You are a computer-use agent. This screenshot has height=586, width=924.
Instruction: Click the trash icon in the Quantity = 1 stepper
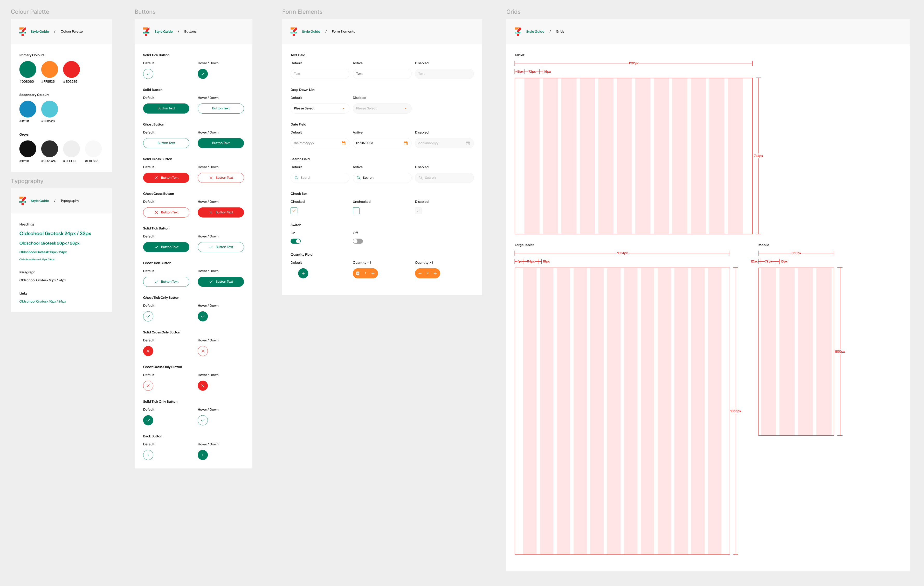point(358,274)
